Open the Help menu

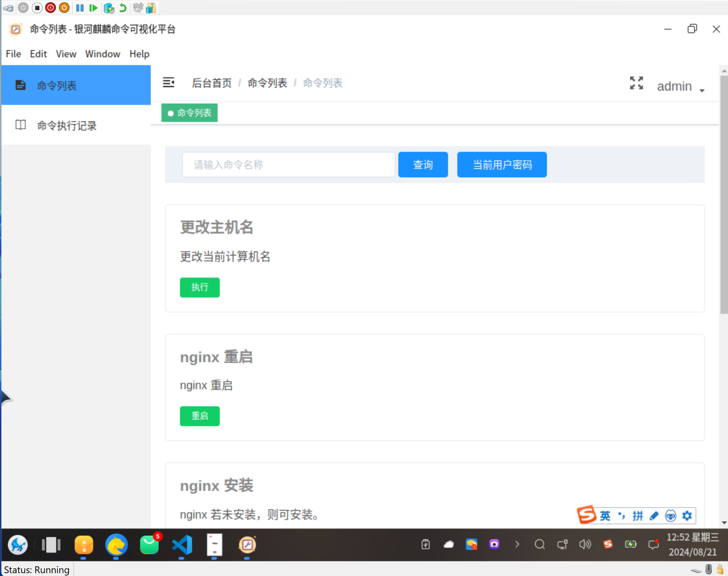[x=139, y=54]
